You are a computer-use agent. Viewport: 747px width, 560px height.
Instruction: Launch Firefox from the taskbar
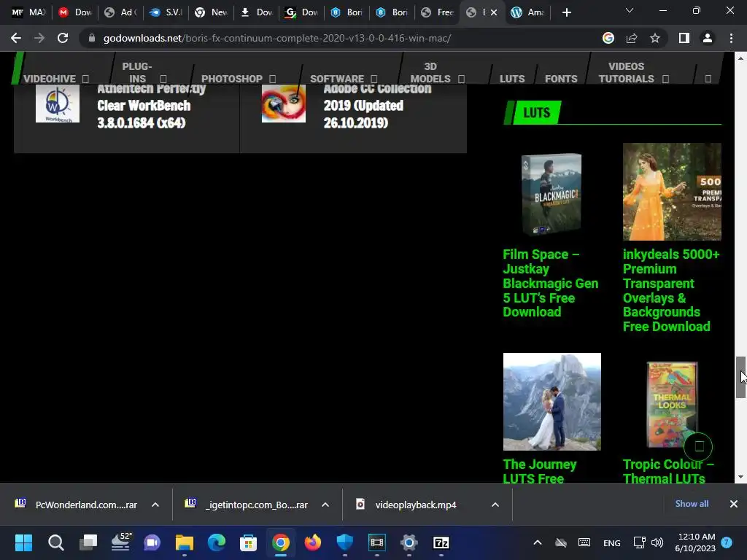click(312, 542)
